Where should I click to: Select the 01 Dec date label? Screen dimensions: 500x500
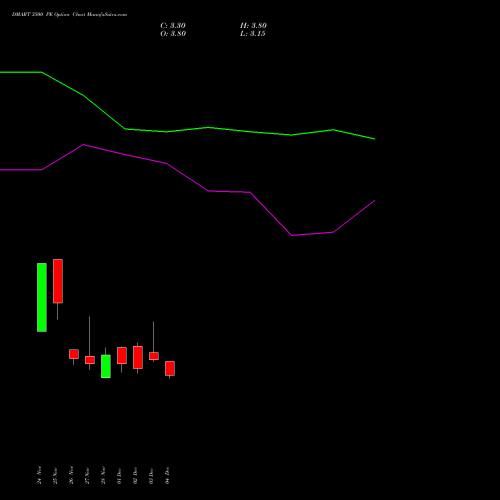click(119, 476)
